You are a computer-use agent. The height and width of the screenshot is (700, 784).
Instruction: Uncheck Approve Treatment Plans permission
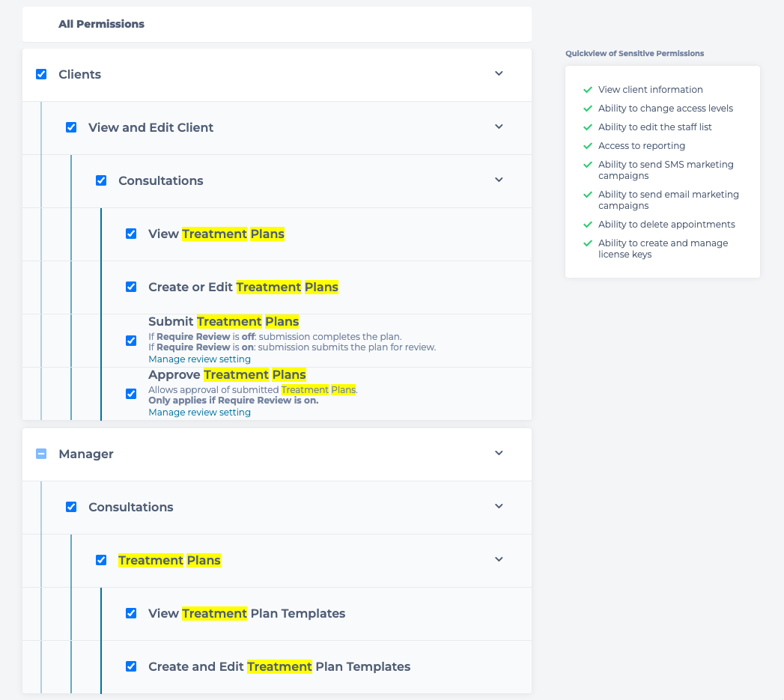pos(131,394)
